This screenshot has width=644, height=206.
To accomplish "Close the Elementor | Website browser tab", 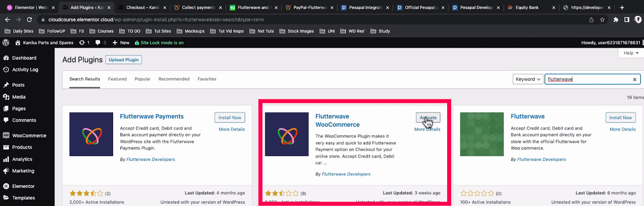I will point(53,7).
